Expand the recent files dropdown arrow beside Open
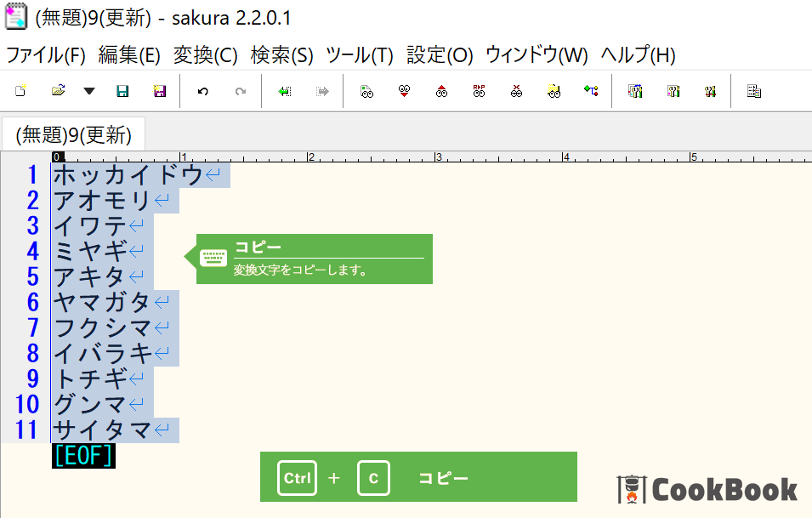The height and width of the screenshot is (518, 812). pos(89,91)
